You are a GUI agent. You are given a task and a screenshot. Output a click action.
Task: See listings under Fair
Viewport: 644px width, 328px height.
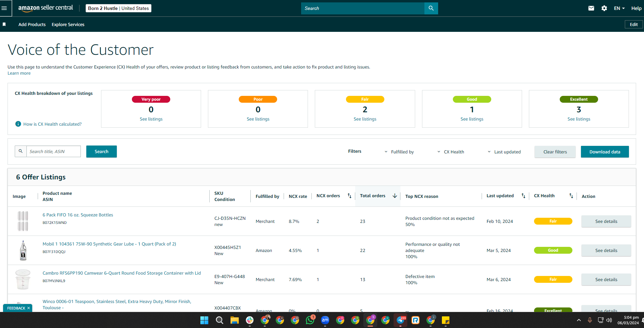365,119
